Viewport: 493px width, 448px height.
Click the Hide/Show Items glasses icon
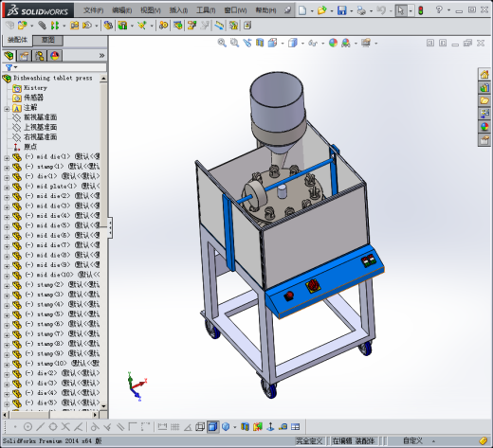tap(313, 43)
